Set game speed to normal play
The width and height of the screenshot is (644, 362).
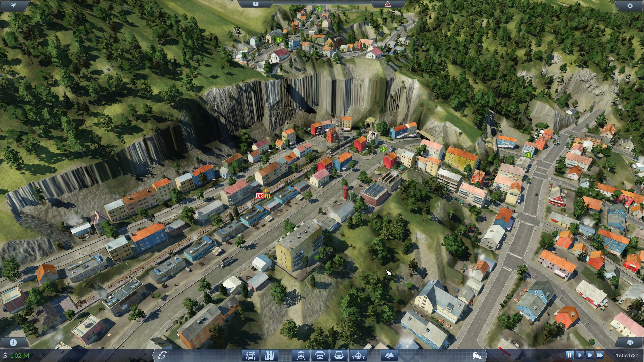[579, 355]
